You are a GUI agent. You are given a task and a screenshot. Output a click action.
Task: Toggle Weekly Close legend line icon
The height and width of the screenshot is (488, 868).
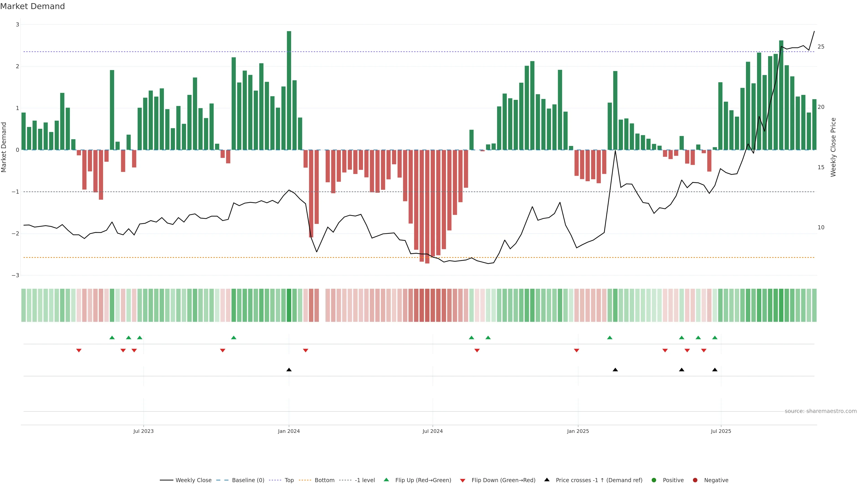[166, 480]
